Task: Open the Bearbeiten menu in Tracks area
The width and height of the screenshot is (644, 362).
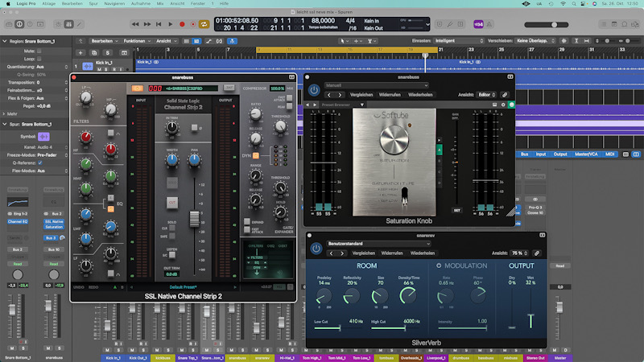Action: coord(105,41)
